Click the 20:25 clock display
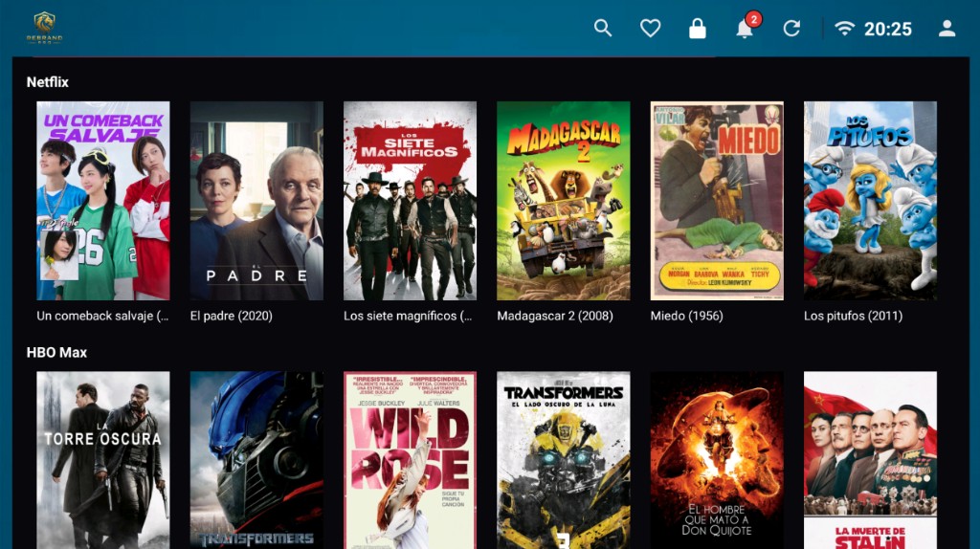 (x=887, y=29)
